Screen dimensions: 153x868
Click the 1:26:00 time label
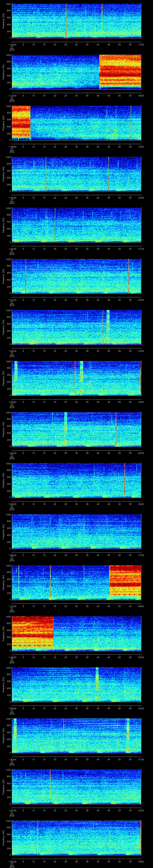(x=12, y=555)
